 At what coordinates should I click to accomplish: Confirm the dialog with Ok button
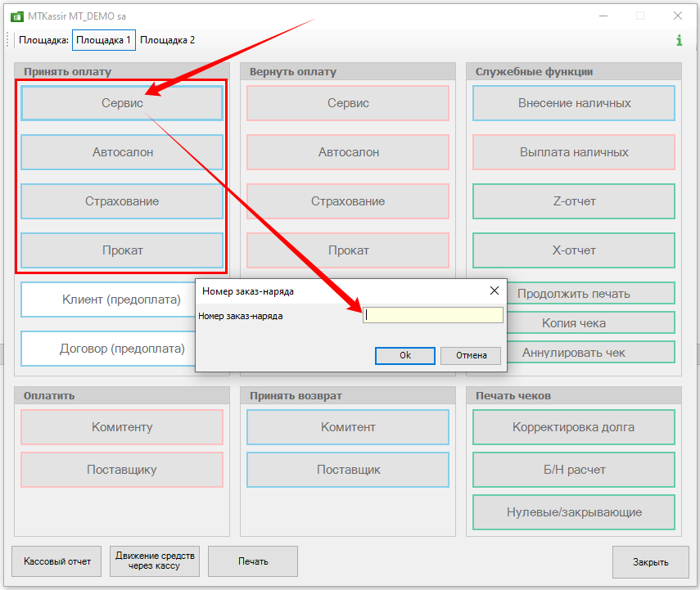[x=404, y=355]
